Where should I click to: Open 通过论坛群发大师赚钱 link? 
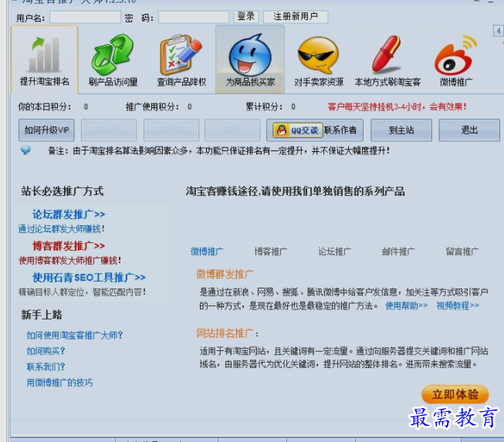62,229
